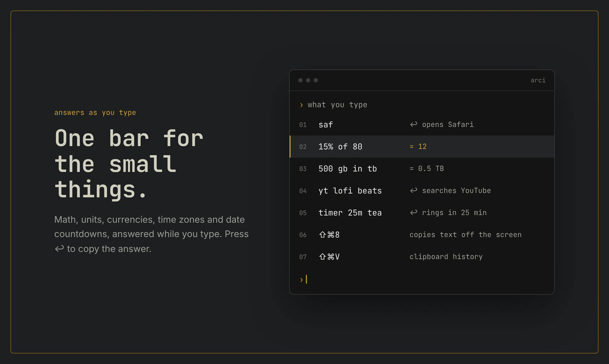Click the third gray window dot
The image size is (609, 364).
click(x=316, y=80)
